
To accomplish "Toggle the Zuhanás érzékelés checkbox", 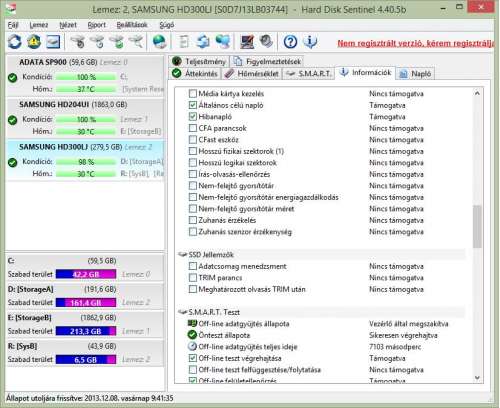I will (193, 220).
